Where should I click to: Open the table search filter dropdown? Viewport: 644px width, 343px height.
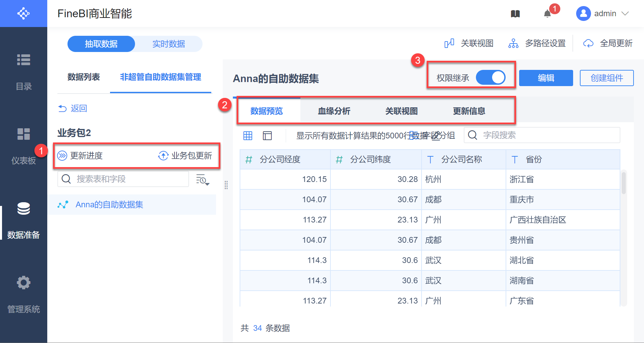click(203, 180)
